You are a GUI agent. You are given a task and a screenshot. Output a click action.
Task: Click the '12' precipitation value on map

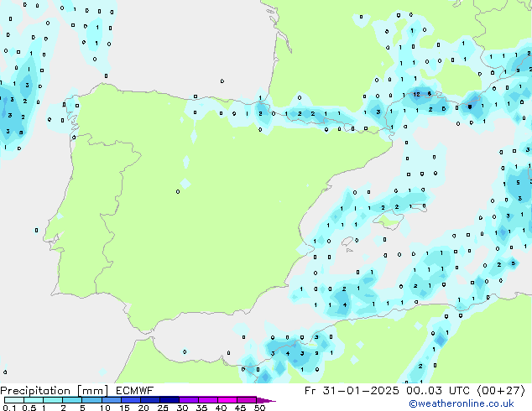point(417,94)
